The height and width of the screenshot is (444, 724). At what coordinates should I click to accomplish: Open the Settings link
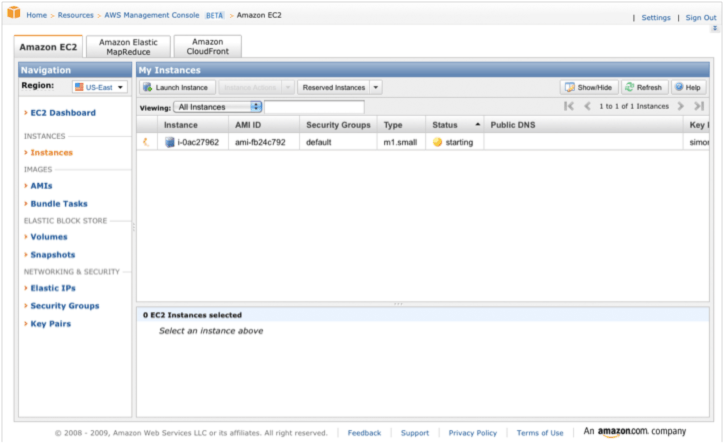tap(656, 18)
